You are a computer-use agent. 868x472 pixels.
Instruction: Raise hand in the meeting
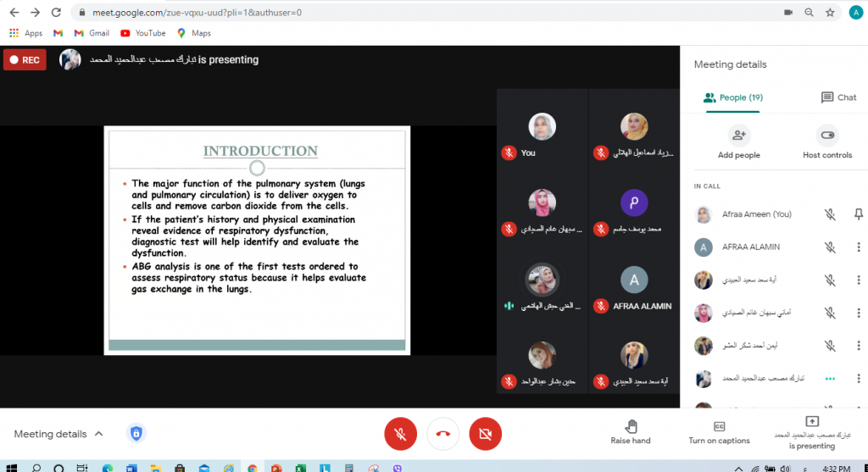point(630,431)
